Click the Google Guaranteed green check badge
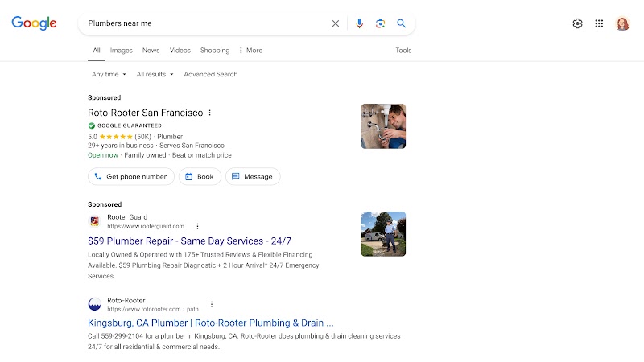The height and width of the screenshot is (362, 644). pos(92,125)
